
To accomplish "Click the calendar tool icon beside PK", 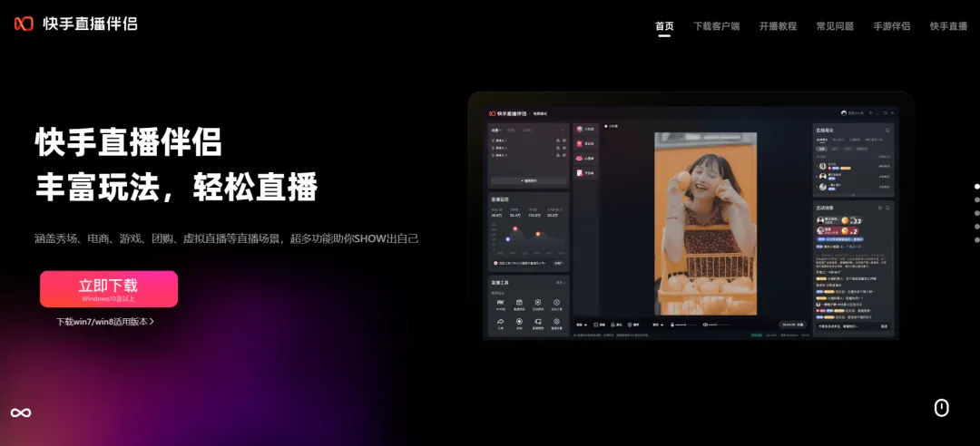I will tap(519, 303).
